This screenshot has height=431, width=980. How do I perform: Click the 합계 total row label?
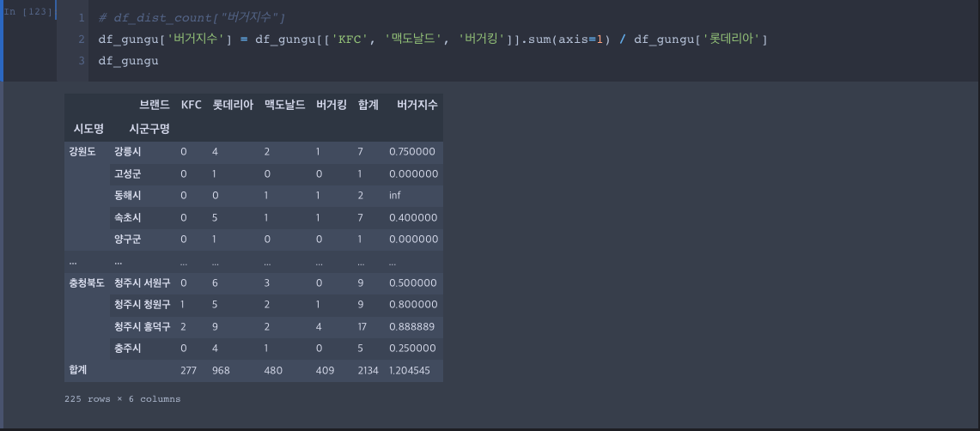[78, 370]
